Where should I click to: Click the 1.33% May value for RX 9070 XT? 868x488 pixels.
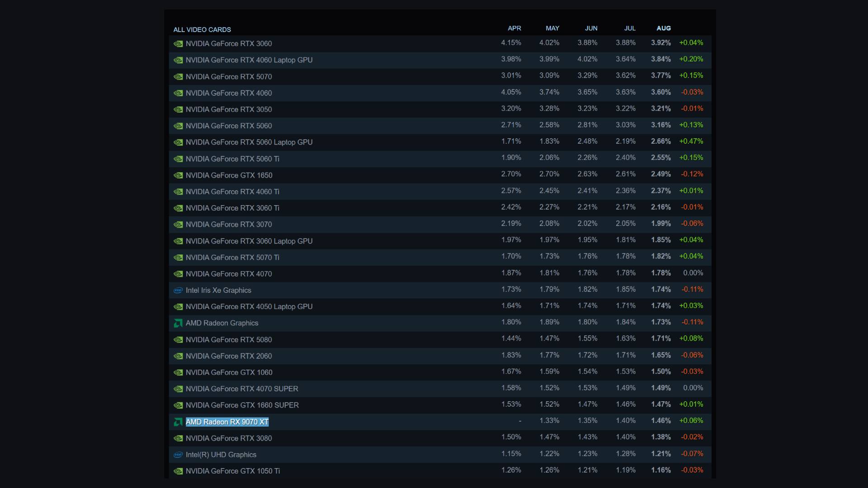point(549,421)
